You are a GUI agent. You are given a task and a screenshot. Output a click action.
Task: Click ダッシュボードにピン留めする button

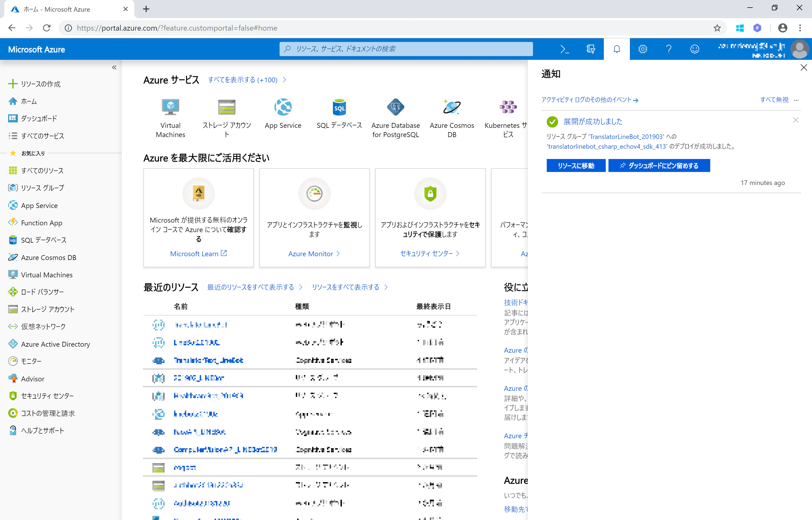click(x=659, y=165)
